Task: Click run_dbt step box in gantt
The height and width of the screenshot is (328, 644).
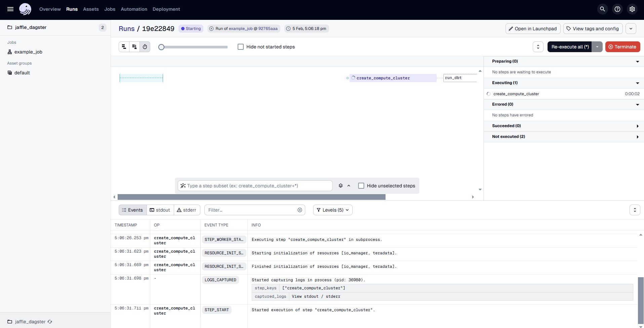Action: 460,78
